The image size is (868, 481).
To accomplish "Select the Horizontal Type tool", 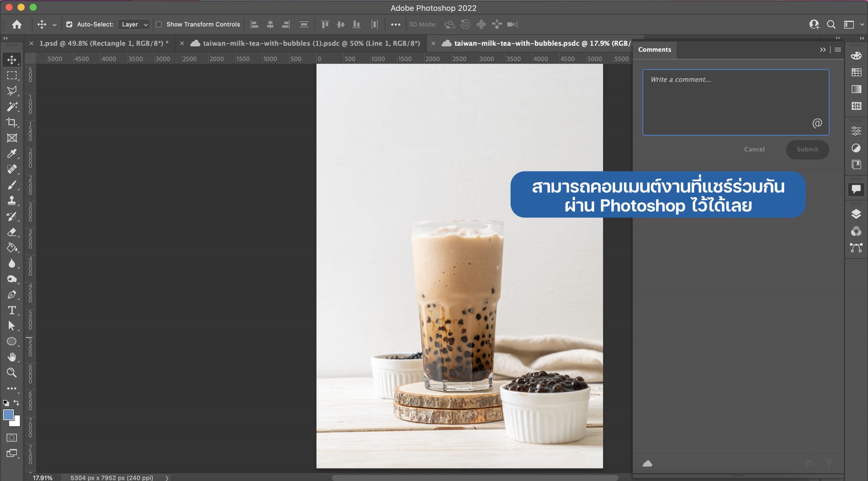I will (x=12, y=310).
